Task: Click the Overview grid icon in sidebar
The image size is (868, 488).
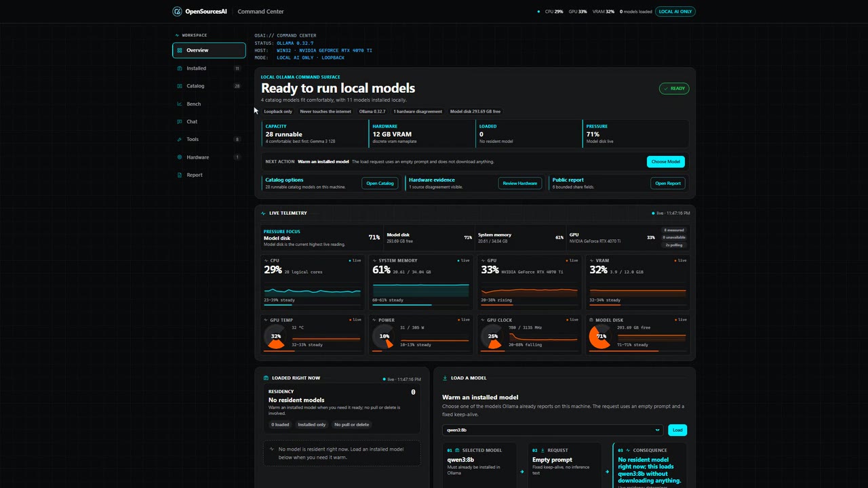Action: click(180, 50)
